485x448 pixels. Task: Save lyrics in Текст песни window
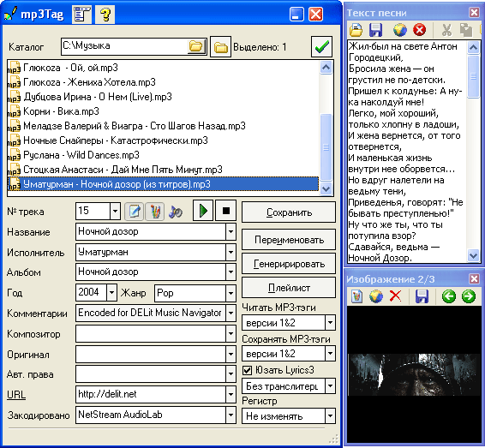[x=376, y=30]
